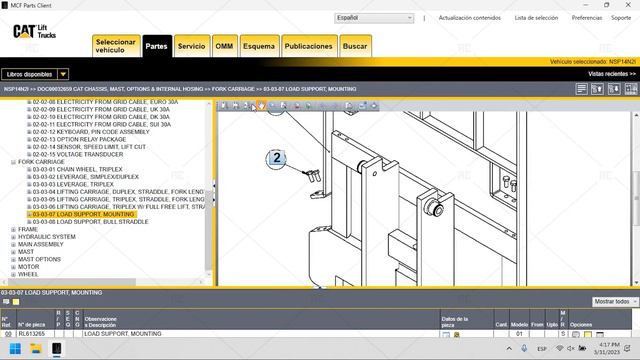Show hidden system tray icons
640x360 pixels.
click(509, 349)
